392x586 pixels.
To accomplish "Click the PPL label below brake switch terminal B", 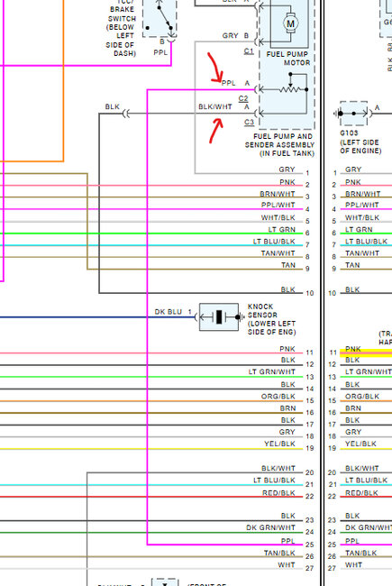I will (160, 52).
